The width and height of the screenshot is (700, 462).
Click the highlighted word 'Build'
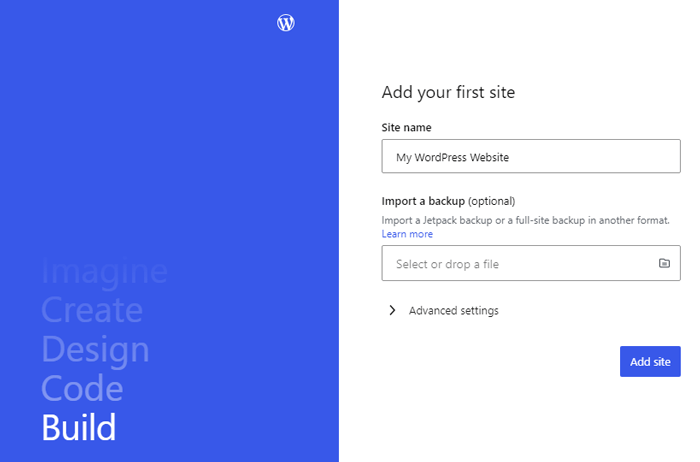click(79, 427)
